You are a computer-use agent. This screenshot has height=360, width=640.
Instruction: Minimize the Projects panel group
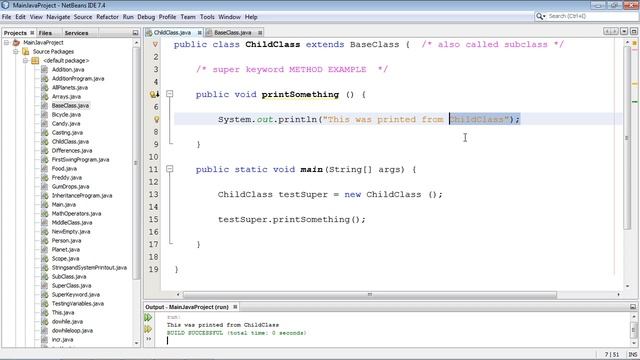click(136, 33)
